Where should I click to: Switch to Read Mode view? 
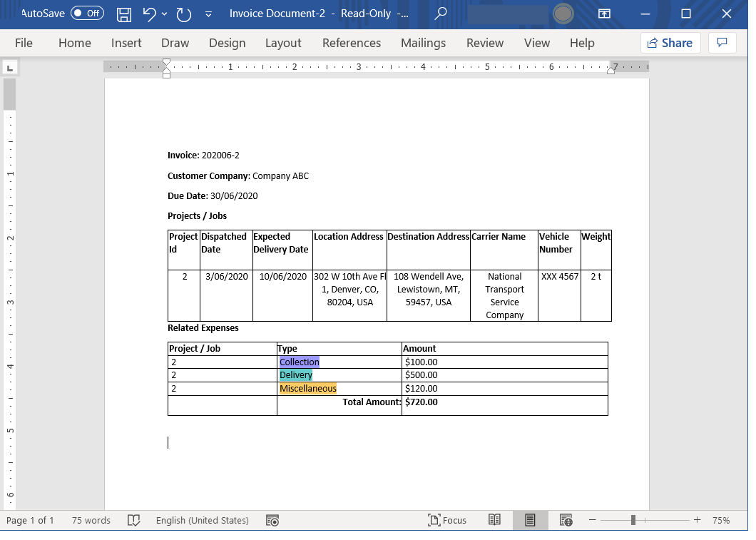tap(494, 520)
